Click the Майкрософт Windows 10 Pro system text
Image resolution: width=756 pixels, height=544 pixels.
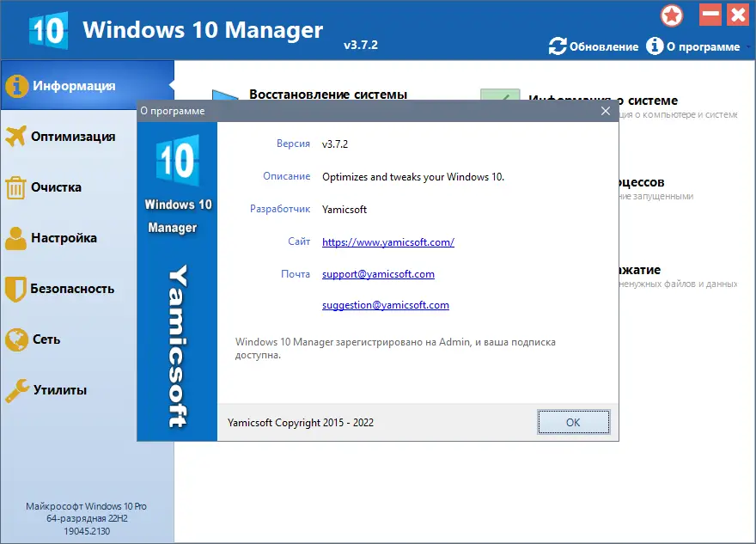86,506
